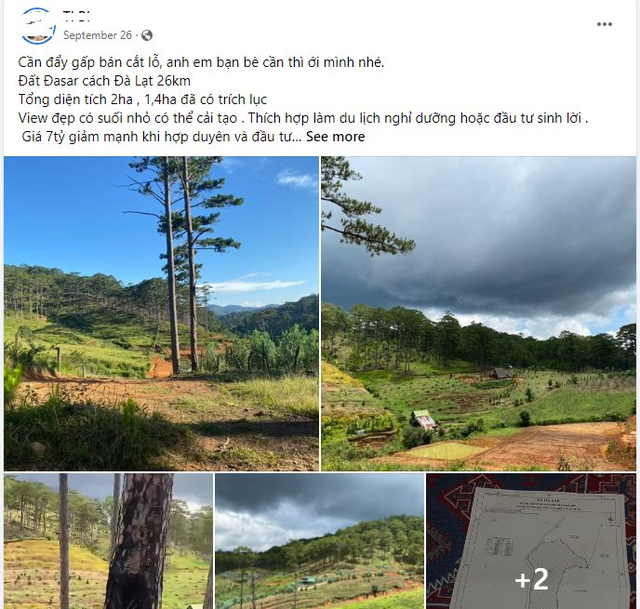
Task: Click the +2 more photos overlay
Action: click(531, 579)
